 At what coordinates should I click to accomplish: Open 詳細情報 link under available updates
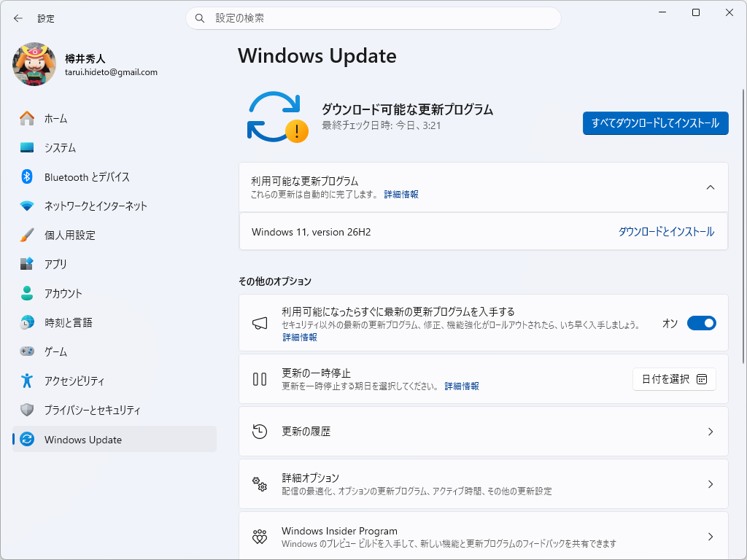(x=401, y=194)
